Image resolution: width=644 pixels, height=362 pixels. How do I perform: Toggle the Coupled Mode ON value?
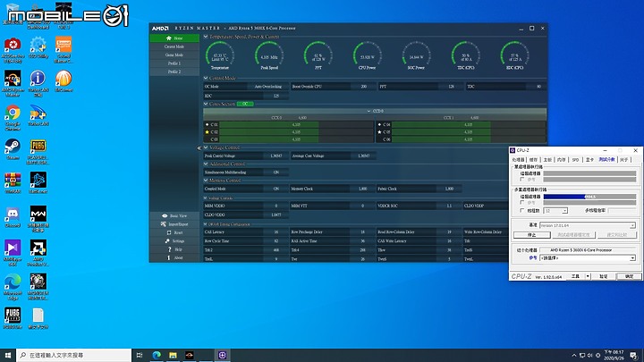pos(276,189)
